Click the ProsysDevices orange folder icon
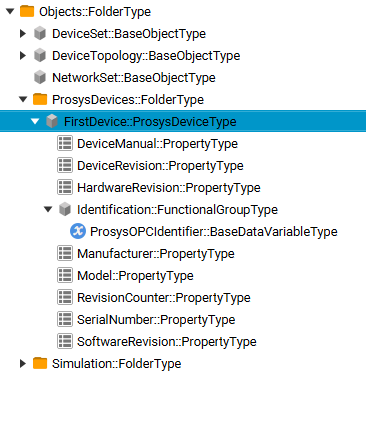This screenshot has width=366, height=425. (40, 99)
